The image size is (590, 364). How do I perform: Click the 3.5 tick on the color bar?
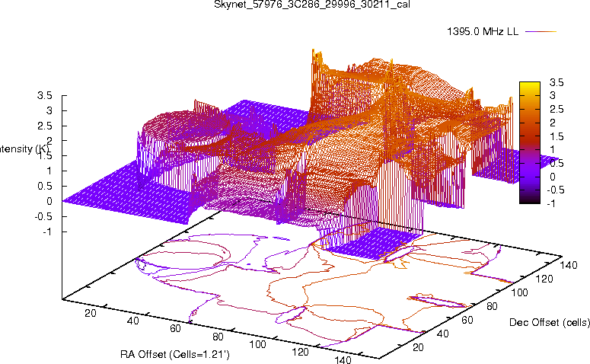[x=557, y=82]
